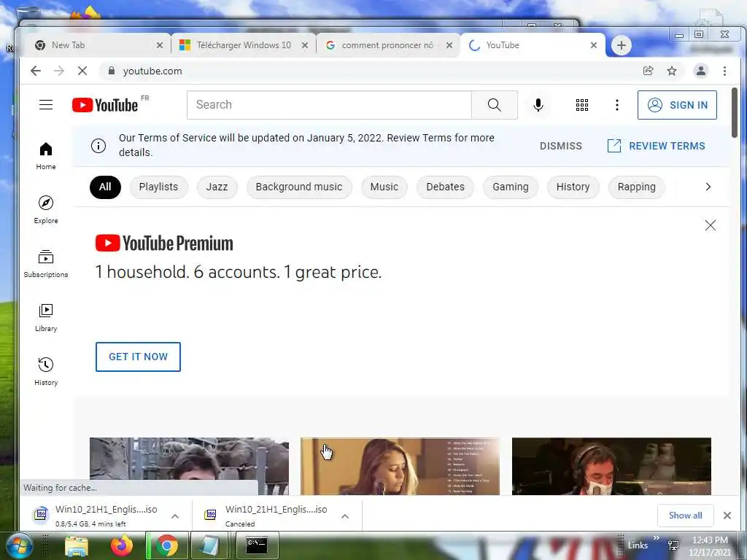The height and width of the screenshot is (560, 747).
Task: Open Subscriptions in the sidebar
Action: pyautogui.click(x=46, y=264)
